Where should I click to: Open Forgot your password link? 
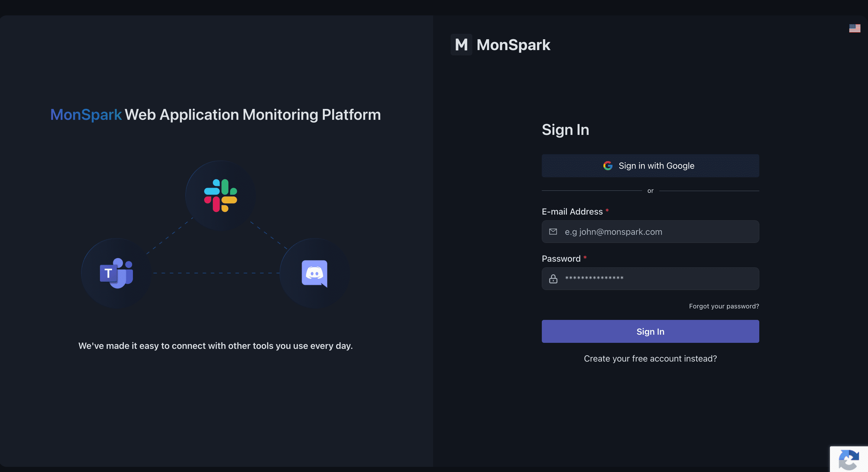[x=723, y=306]
